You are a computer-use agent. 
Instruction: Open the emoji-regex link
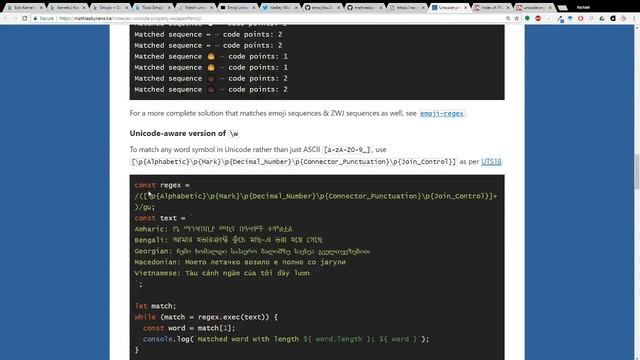[x=442, y=113]
